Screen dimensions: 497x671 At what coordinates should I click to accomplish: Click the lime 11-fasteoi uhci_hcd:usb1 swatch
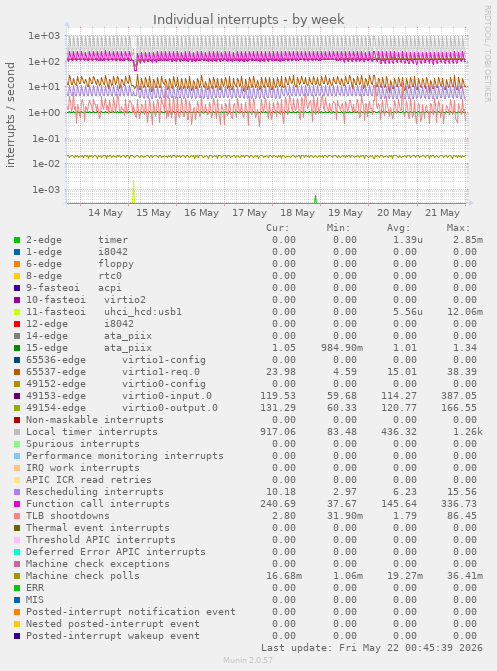coord(17,312)
